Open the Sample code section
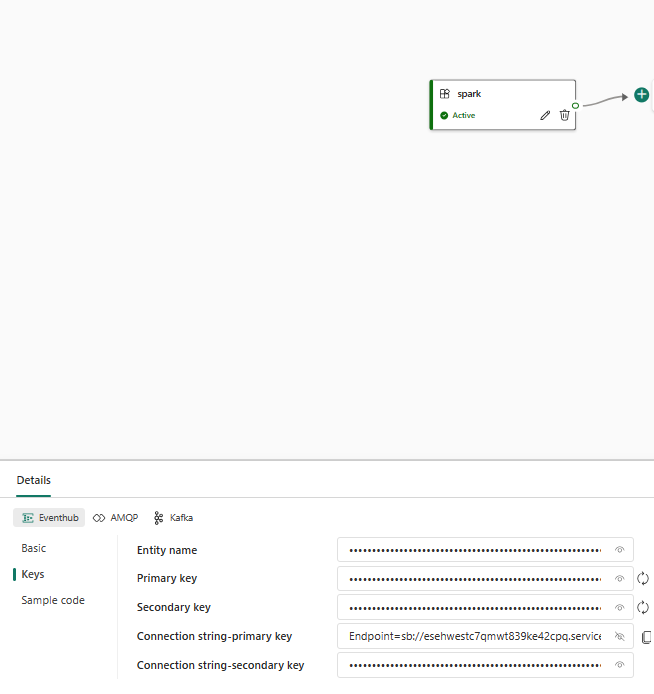Screen dimensions: 654x694 pyautogui.click(x=53, y=600)
